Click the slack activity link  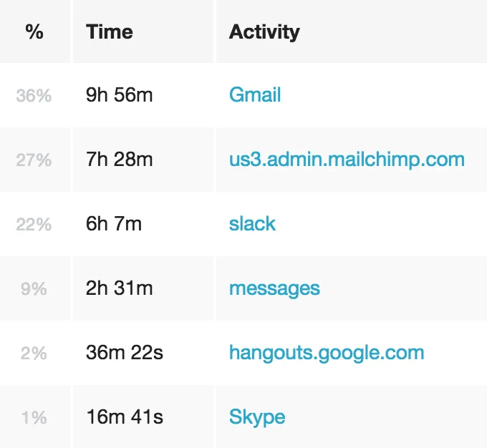(x=252, y=224)
